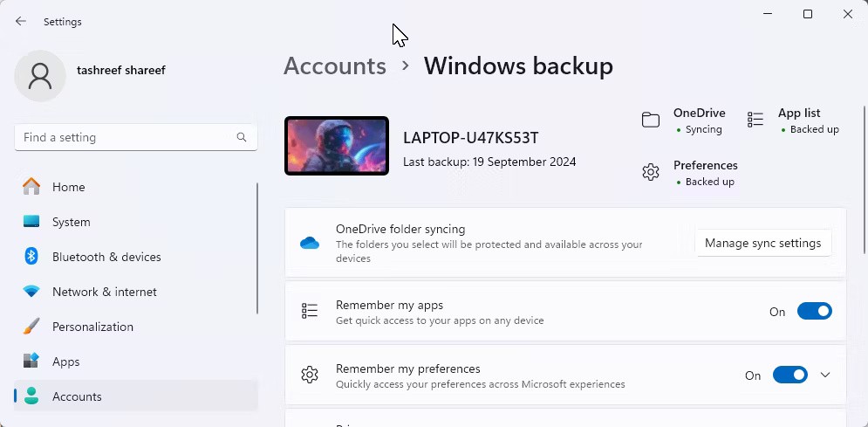This screenshot has height=427, width=868.
Task: Click the search magnifier icon
Action: [242, 137]
